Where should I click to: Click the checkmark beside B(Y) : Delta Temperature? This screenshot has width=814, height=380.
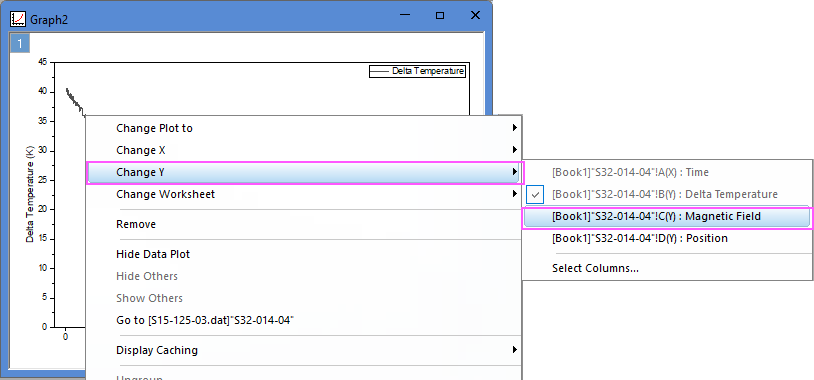coord(535,195)
